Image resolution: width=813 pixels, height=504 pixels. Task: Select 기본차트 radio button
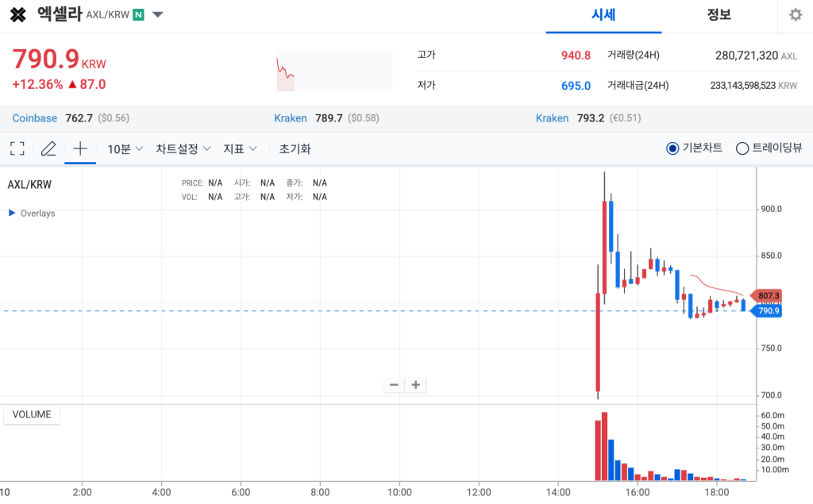(672, 148)
